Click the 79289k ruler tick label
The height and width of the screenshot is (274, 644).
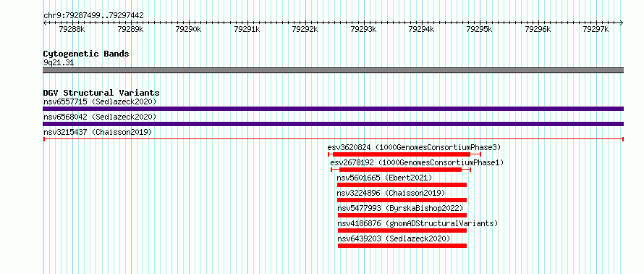(130, 29)
